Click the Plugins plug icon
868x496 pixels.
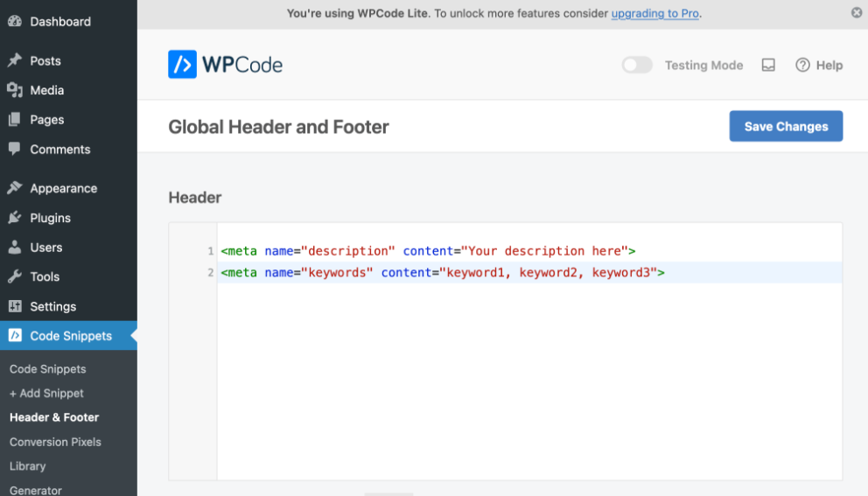tap(15, 218)
